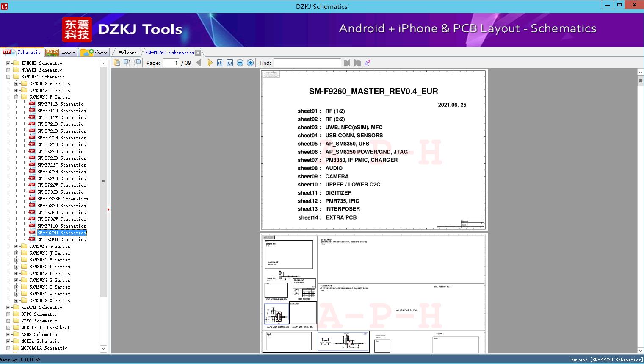Click the tree panel vertical scrollbar thumb

[x=103, y=182]
